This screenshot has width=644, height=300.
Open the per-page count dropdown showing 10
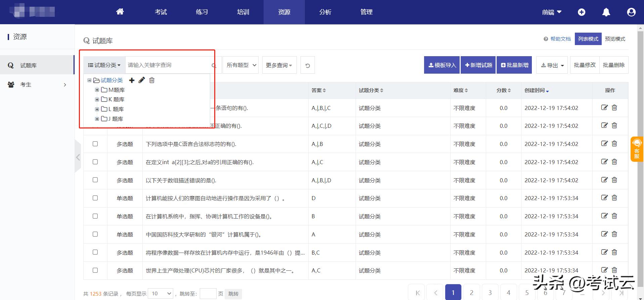pyautogui.click(x=160, y=294)
